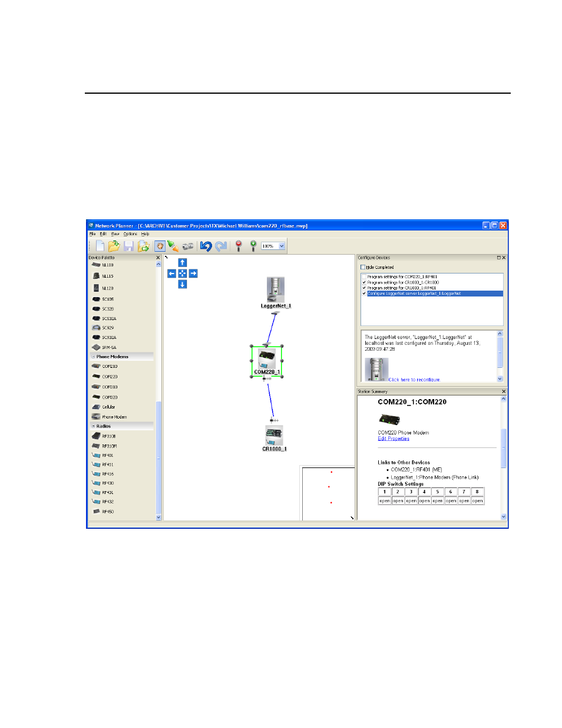Pick the Cellular modem in the palette
Viewport: 562px width, 728px height.
[x=103, y=407]
